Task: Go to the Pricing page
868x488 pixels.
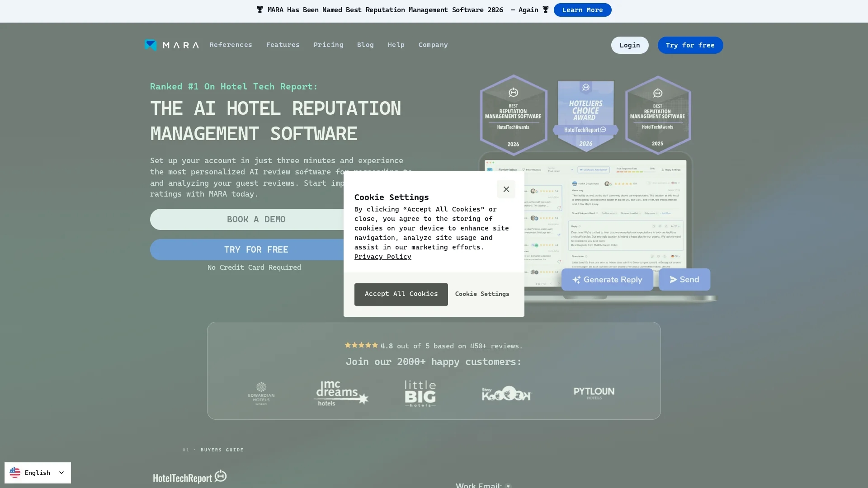Action: [x=328, y=45]
